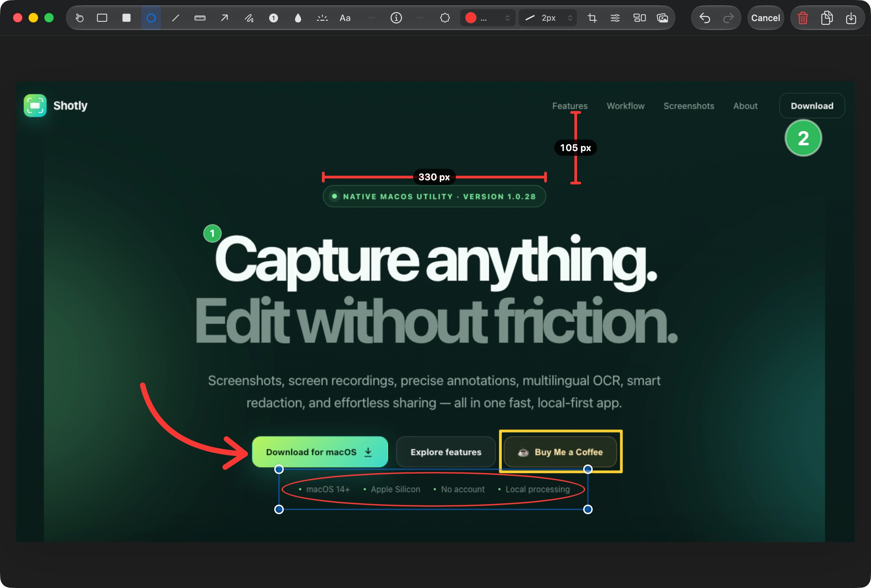Click the image background icon
This screenshot has width=871, height=588.
coord(663,18)
